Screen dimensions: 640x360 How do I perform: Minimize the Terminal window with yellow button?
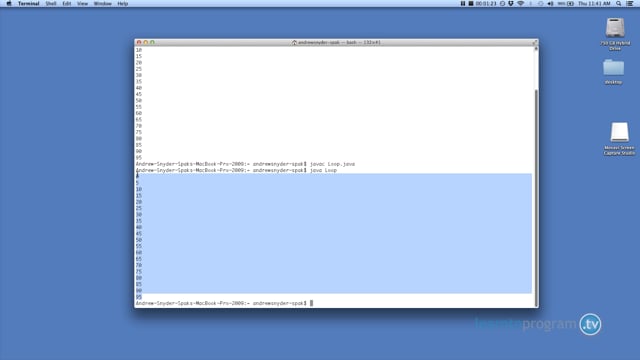pyautogui.click(x=146, y=42)
